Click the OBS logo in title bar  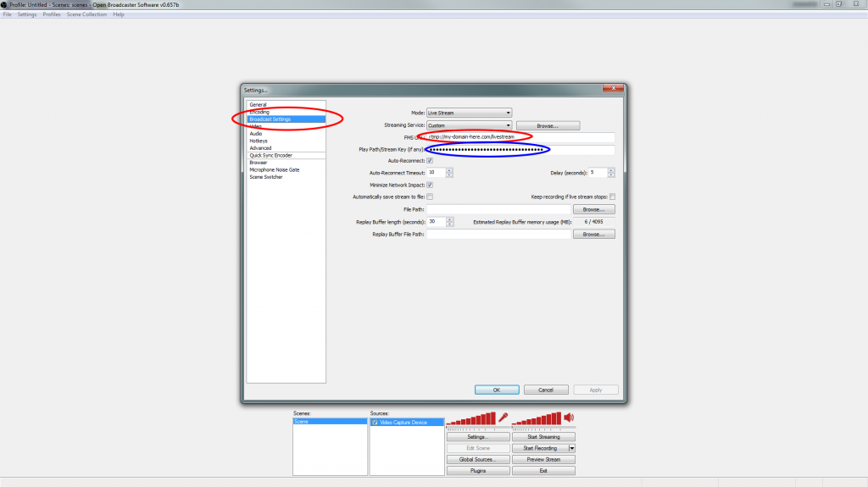click(4, 4)
